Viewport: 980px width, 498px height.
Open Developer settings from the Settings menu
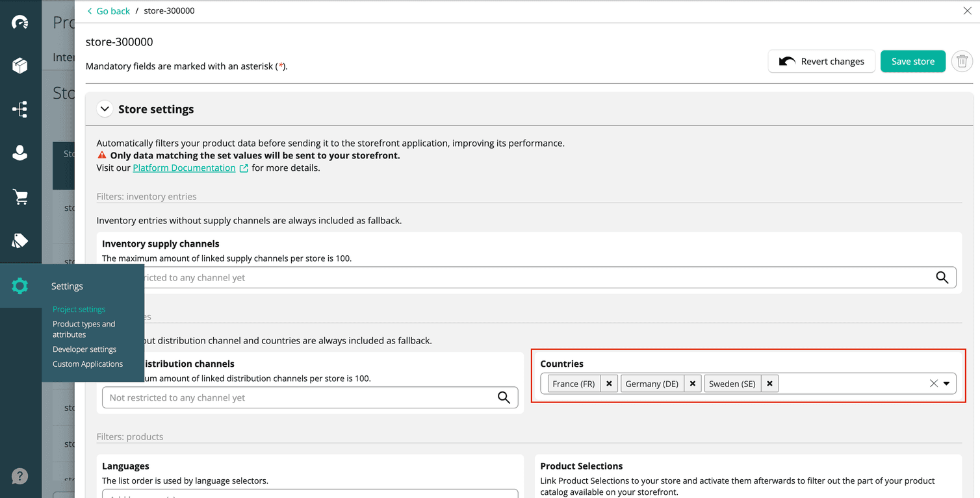pos(84,349)
